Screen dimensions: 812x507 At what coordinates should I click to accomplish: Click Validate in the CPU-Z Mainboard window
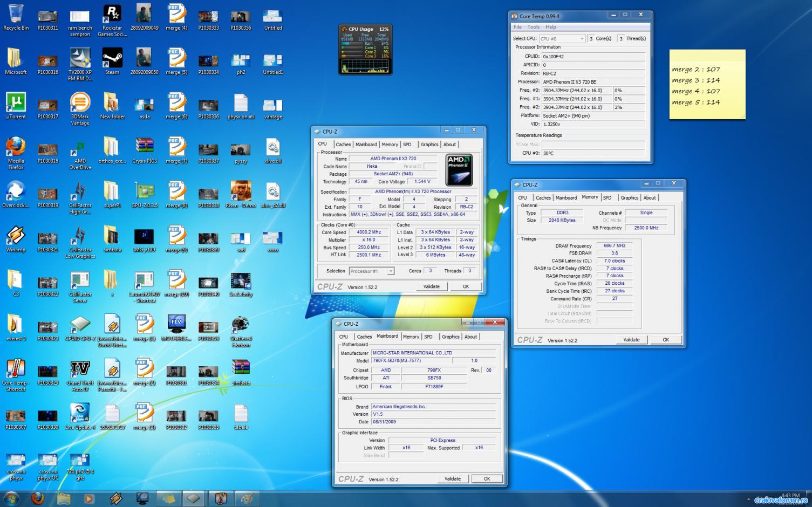453,479
